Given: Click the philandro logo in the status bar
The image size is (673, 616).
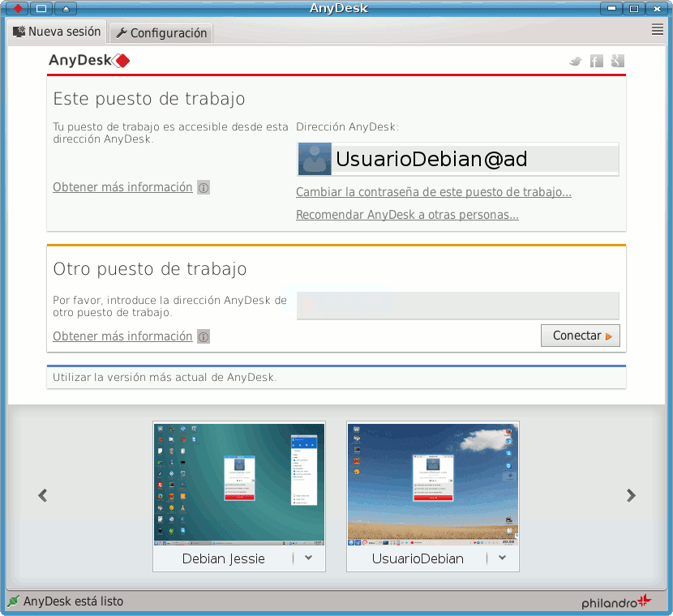Looking at the screenshot, I should point(615,601).
